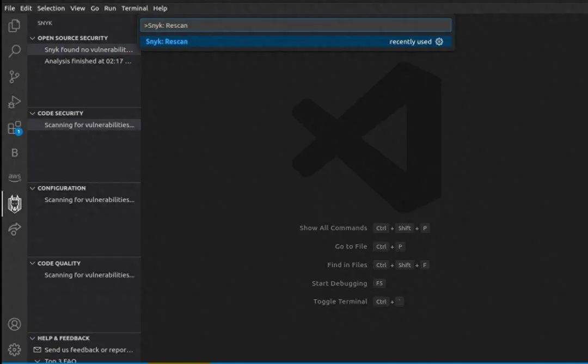
Task: Click the 'Toggle Terminal' hint text
Action: click(x=340, y=301)
